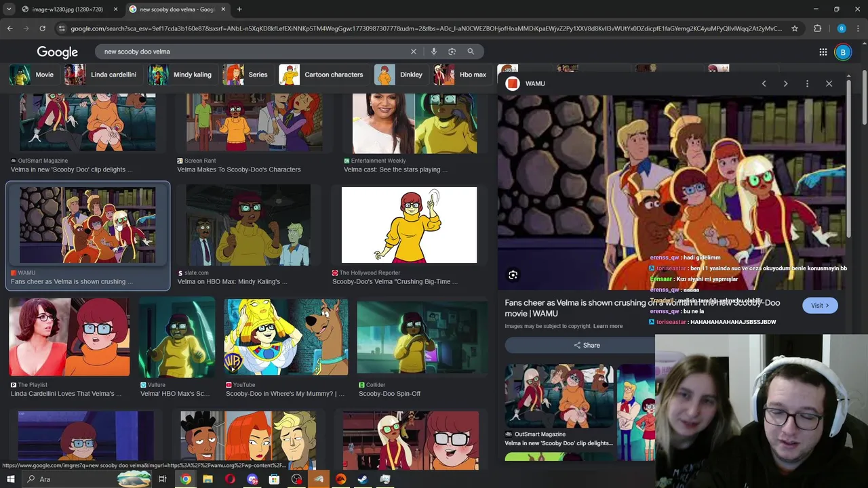The width and height of the screenshot is (868, 488).
Task: Filter images by Hbo max chip
Action: click(461, 75)
